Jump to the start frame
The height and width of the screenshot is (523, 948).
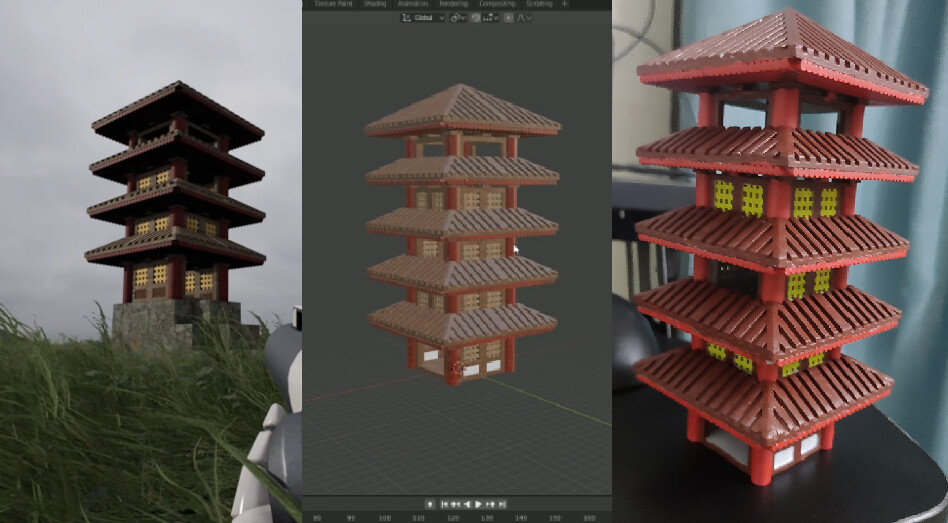pyautogui.click(x=443, y=504)
